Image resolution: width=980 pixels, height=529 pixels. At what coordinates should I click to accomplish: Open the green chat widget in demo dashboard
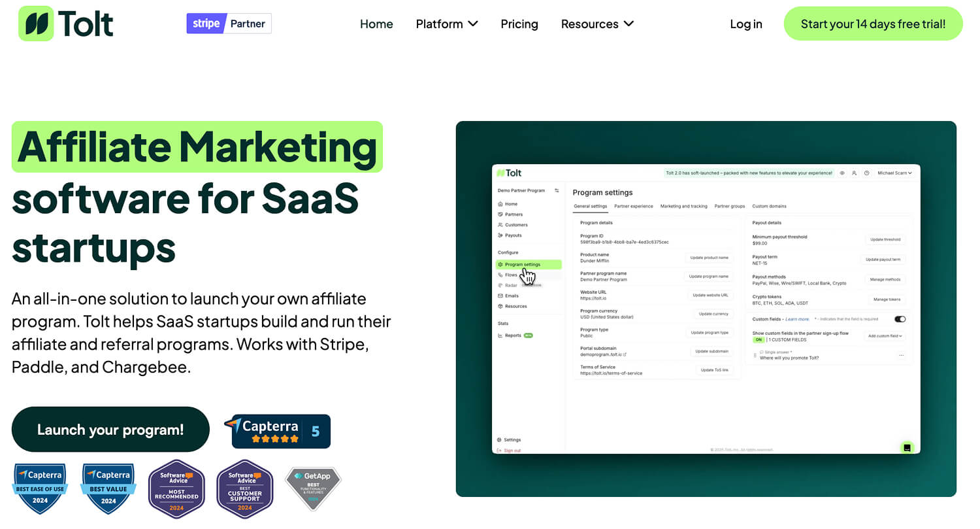coord(906,447)
